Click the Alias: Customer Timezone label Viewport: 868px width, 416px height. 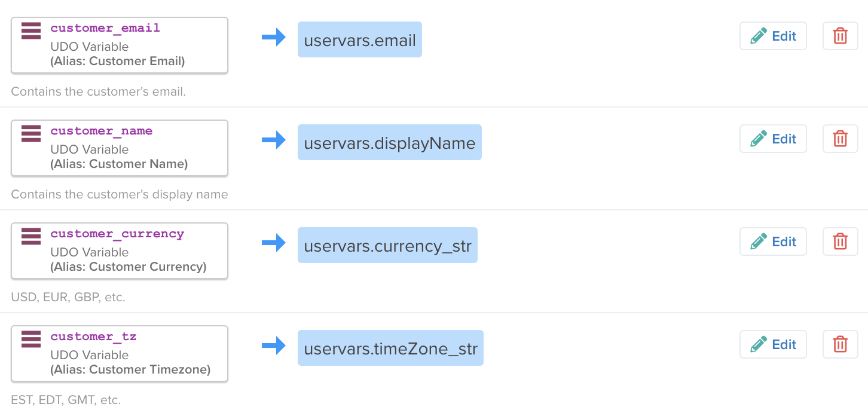tap(130, 369)
